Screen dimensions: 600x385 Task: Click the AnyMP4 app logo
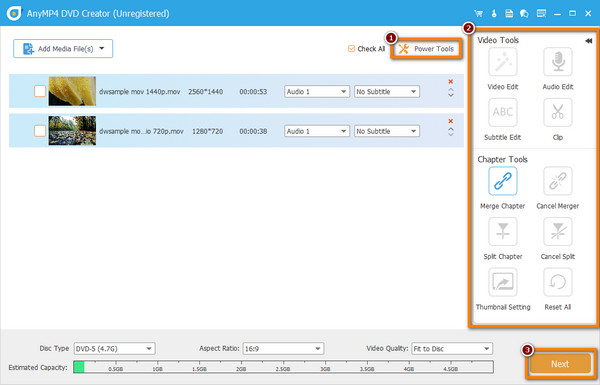click(x=14, y=13)
